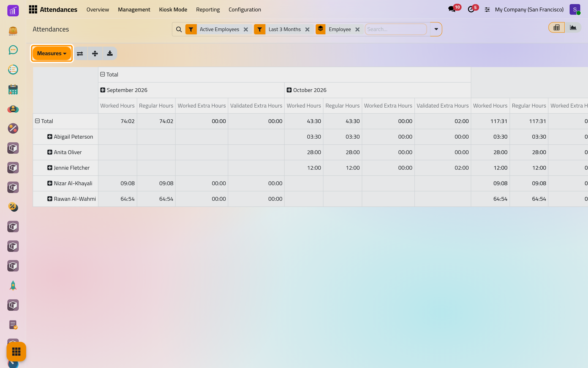This screenshot has width=588, height=368.
Task: Open the Overview menu
Action: click(98, 10)
